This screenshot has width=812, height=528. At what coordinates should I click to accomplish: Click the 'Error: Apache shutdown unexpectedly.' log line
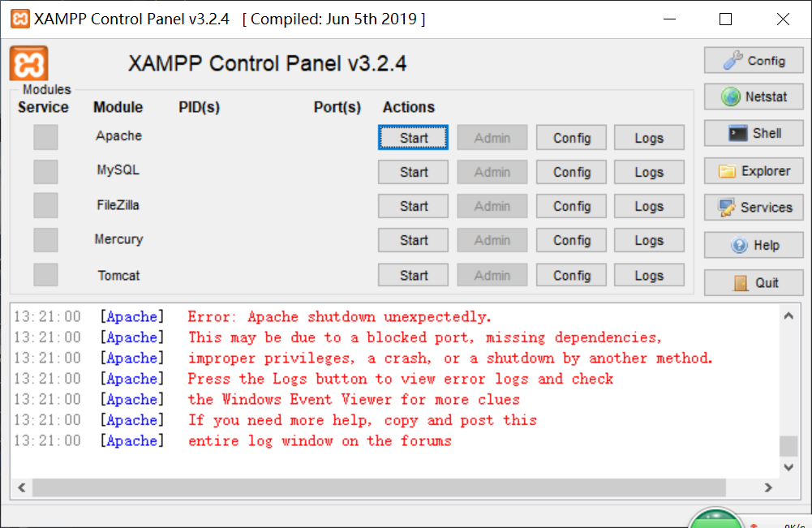339,317
